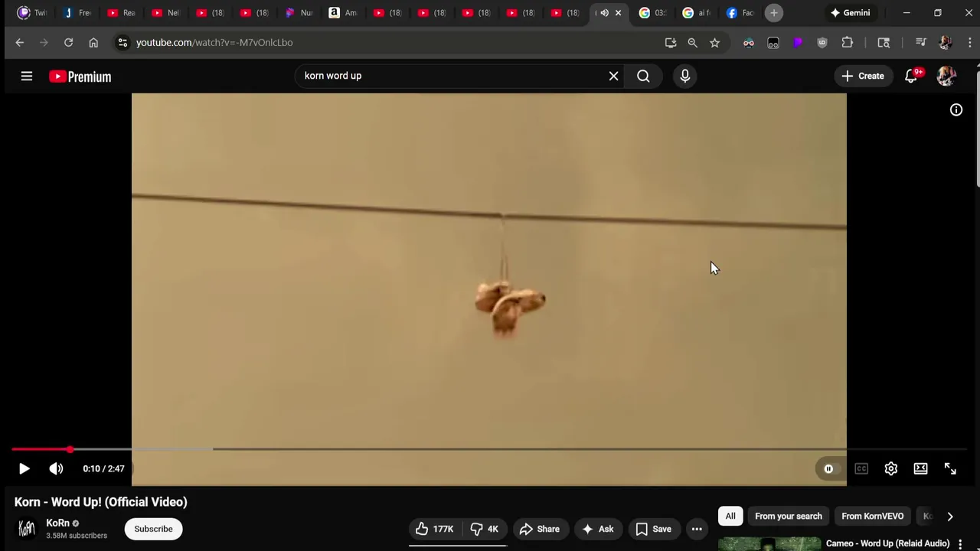Show next filter chips arrow
The height and width of the screenshot is (551, 980).
coord(950,517)
